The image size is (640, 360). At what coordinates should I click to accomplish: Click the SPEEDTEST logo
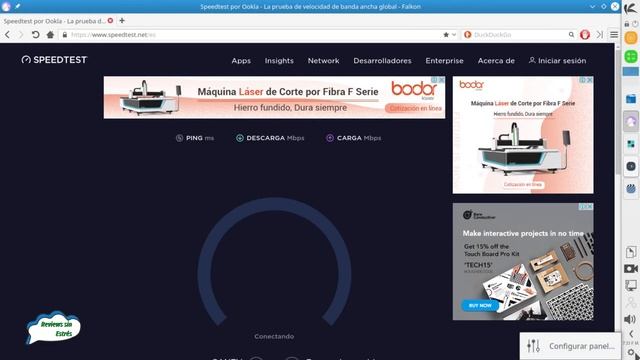[x=54, y=60]
